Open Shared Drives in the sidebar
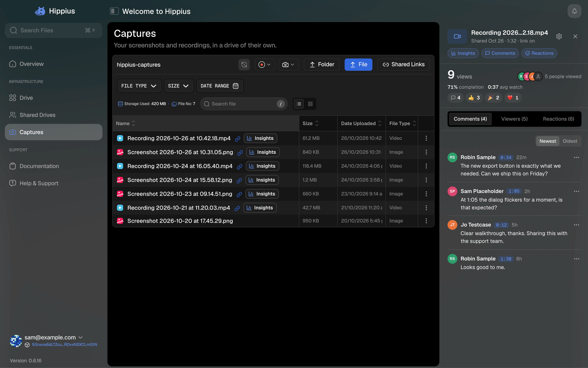 (x=54, y=115)
